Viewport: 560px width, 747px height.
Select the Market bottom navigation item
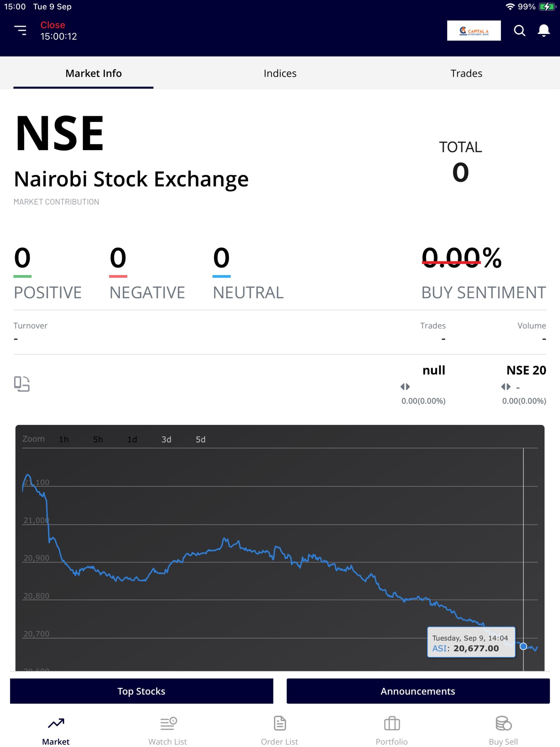pyautogui.click(x=56, y=730)
